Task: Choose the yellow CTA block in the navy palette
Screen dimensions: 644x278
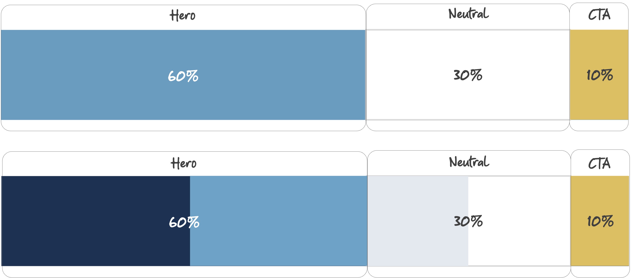Action: (600, 245)
